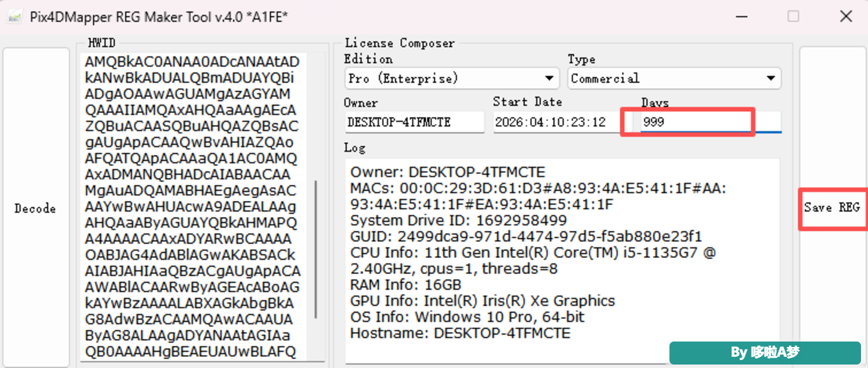Click the HWID line starting with OABJAG4AdABl
Screen dimensions: 868x368
[190, 255]
